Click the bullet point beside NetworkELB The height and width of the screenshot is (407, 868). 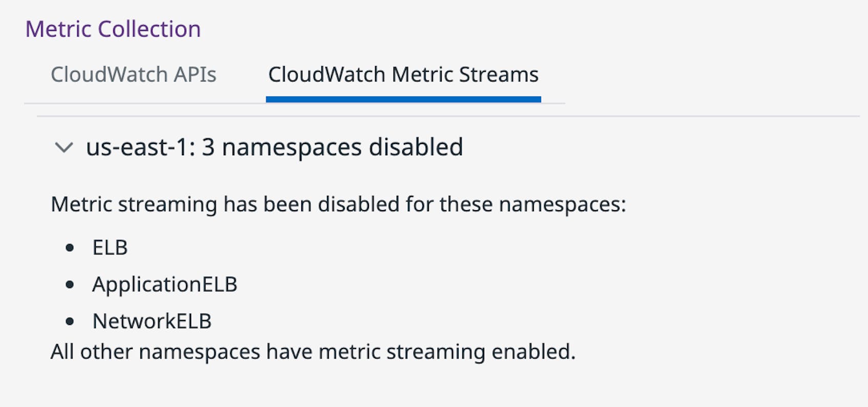point(70,321)
